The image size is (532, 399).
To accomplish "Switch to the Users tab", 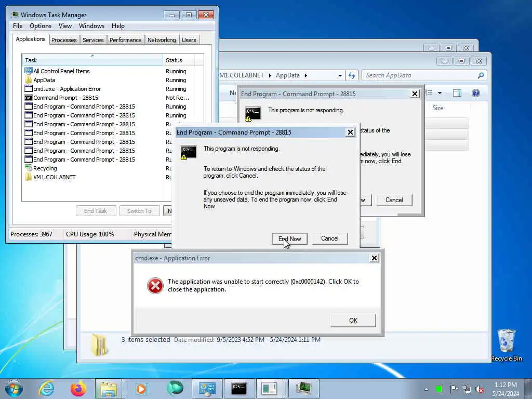I will pos(189,40).
